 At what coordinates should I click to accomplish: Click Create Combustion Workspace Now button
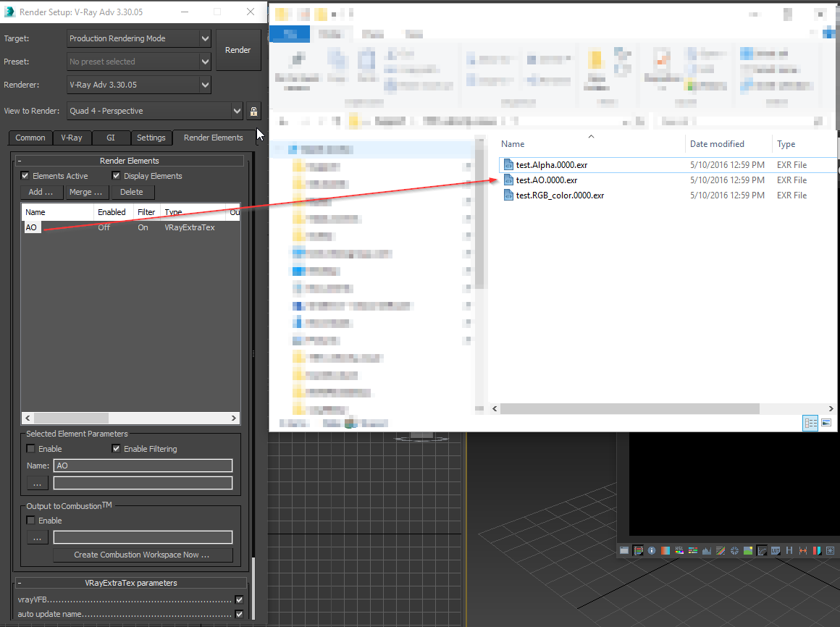click(x=143, y=555)
